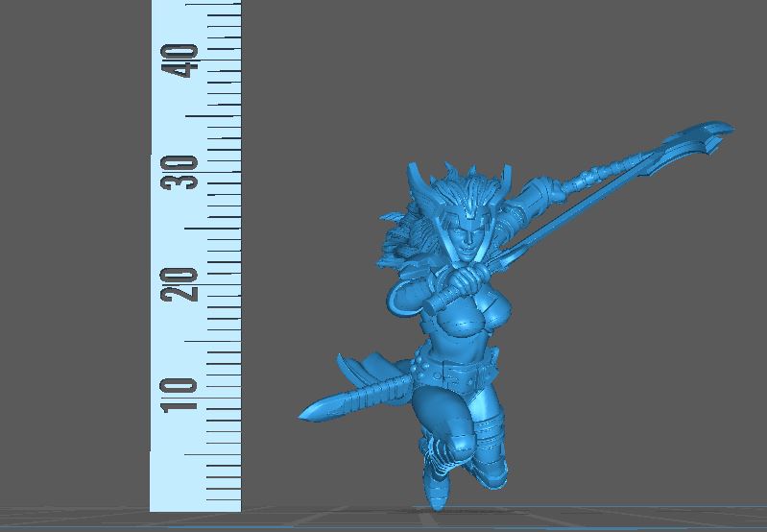Select the axe blade on the model
The image size is (767, 532).
(x=702, y=141)
